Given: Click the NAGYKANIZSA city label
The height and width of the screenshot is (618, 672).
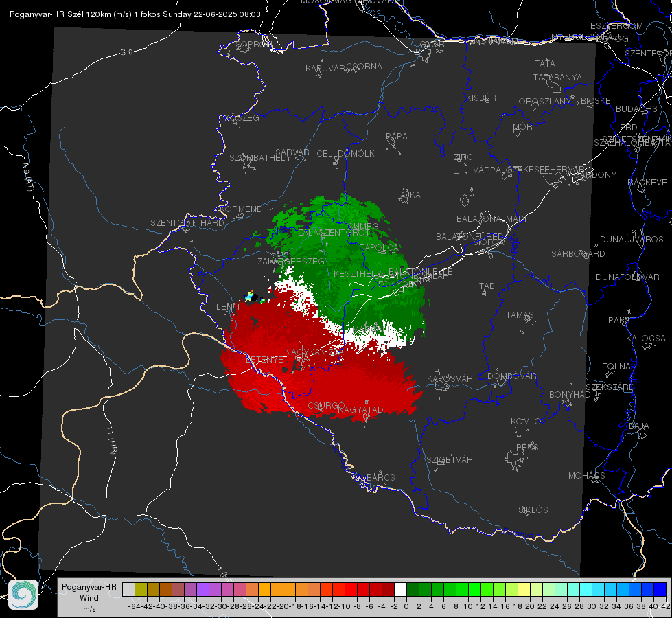Looking at the screenshot, I should click(x=313, y=352).
